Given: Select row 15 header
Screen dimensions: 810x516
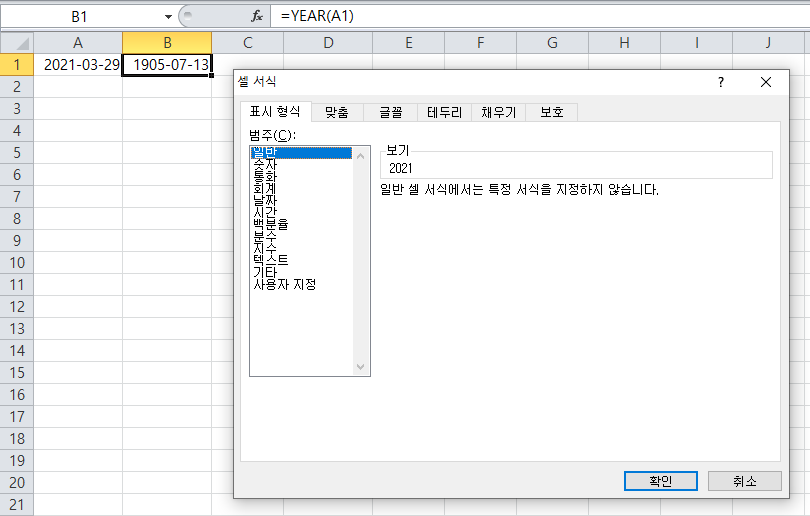Looking at the screenshot, I should (17, 372).
